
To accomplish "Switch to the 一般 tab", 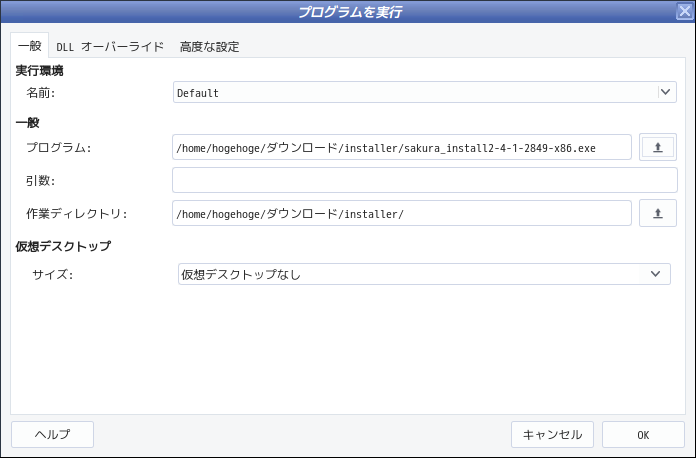I will (x=30, y=46).
